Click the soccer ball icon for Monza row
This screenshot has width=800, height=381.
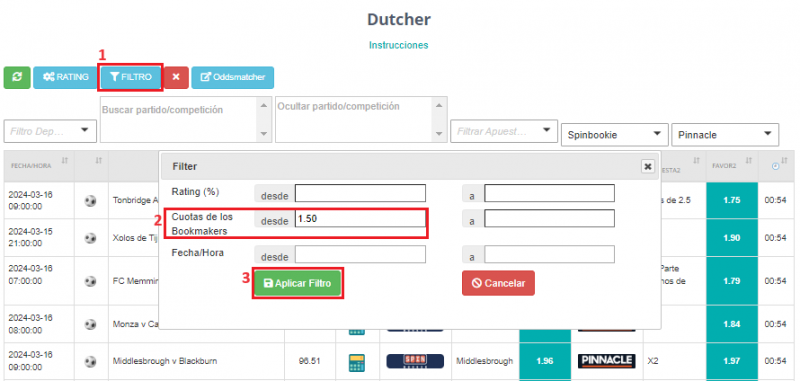tap(90, 323)
